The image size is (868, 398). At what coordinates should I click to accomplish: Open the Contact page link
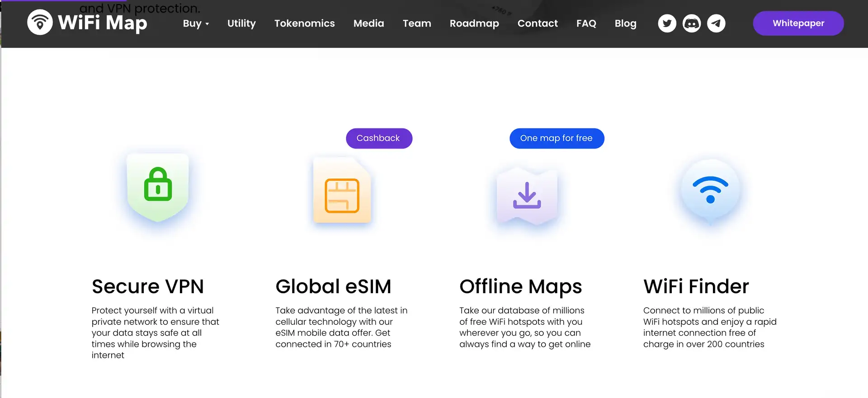[538, 23]
